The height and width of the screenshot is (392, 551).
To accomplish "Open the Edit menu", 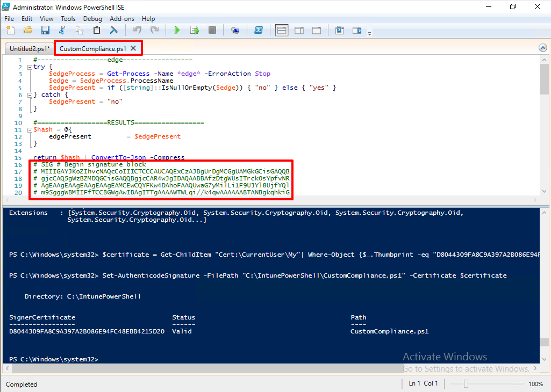I will (x=27, y=19).
